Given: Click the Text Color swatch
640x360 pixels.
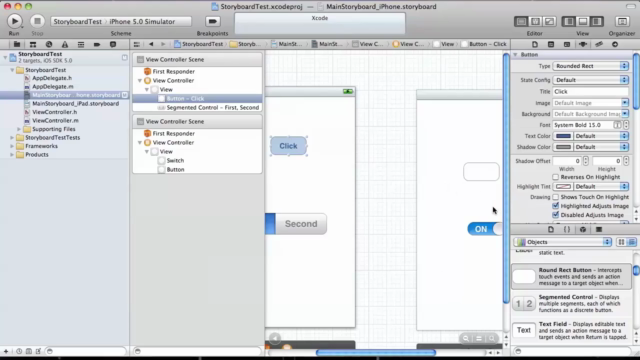Looking at the screenshot, I should 563,136.
